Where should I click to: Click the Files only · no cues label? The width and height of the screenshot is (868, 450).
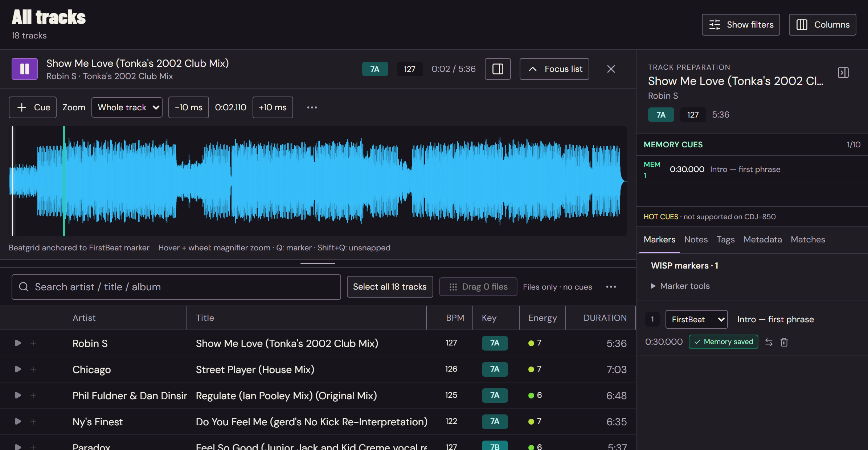click(x=557, y=287)
